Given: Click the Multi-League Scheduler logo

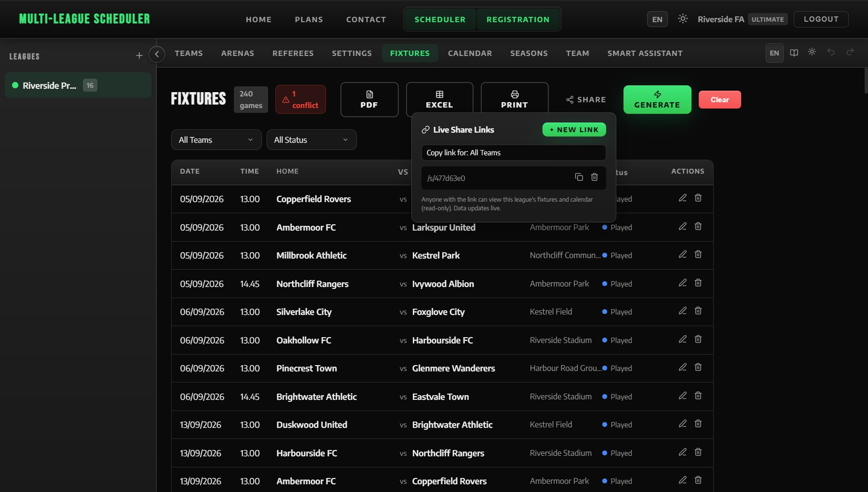Looking at the screenshot, I should (x=84, y=19).
